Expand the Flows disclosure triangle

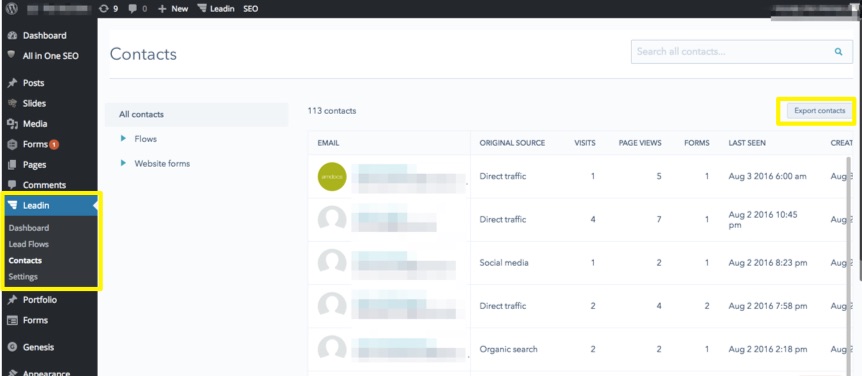(x=124, y=139)
